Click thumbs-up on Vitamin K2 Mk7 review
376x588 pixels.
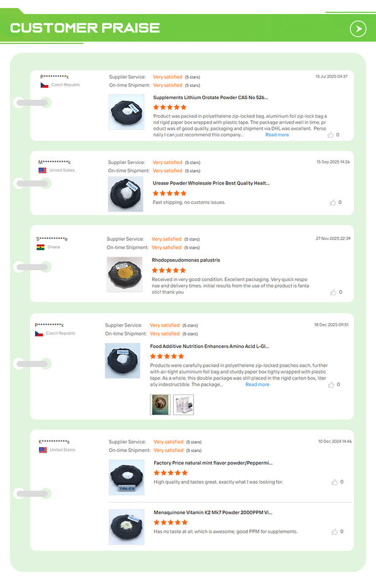(334, 532)
